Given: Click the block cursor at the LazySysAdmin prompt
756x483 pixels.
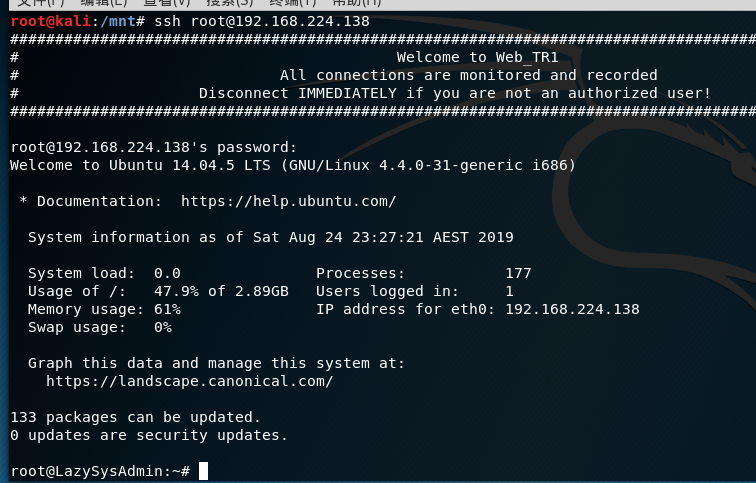Looking at the screenshot, I should click(x=203, y=471).
